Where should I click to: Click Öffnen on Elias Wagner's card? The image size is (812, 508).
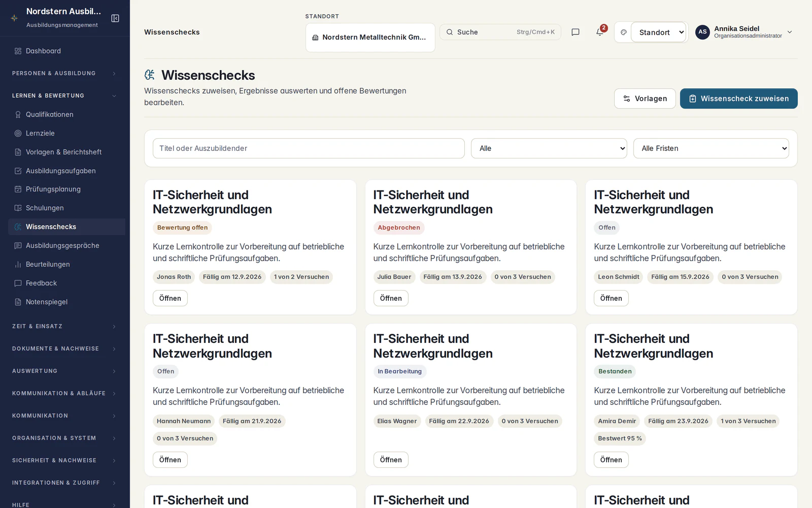[x=391, y=460]
